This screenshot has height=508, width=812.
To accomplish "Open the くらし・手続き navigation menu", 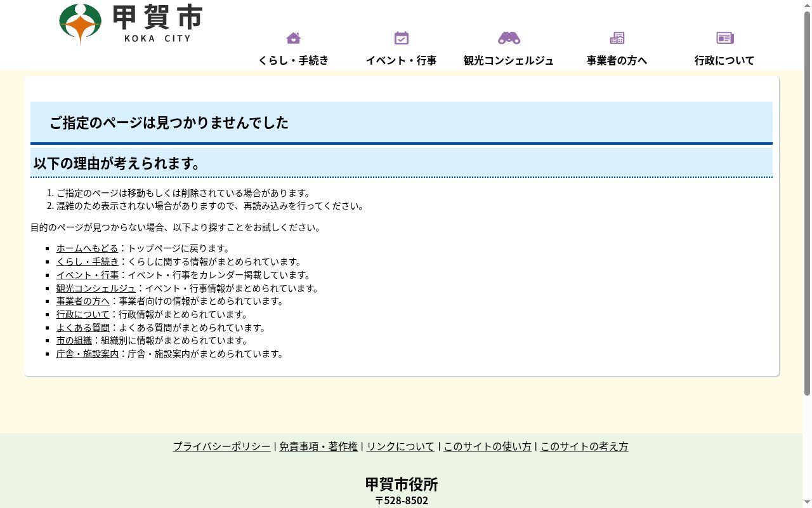I will [293, 60].
